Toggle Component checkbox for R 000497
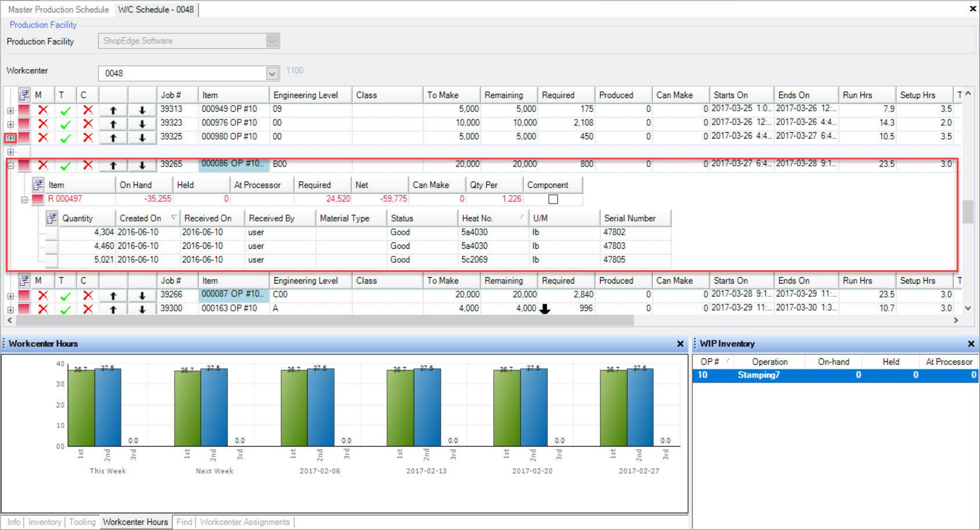The height and width of the screenshot is (530, 980). coord(554,199)
